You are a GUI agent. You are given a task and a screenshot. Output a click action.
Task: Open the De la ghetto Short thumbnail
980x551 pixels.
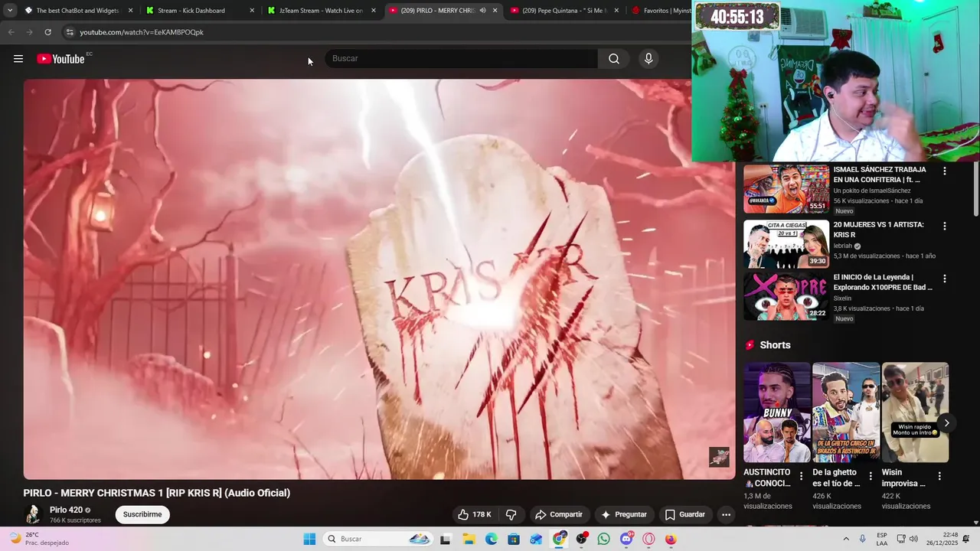click(846, 412)
